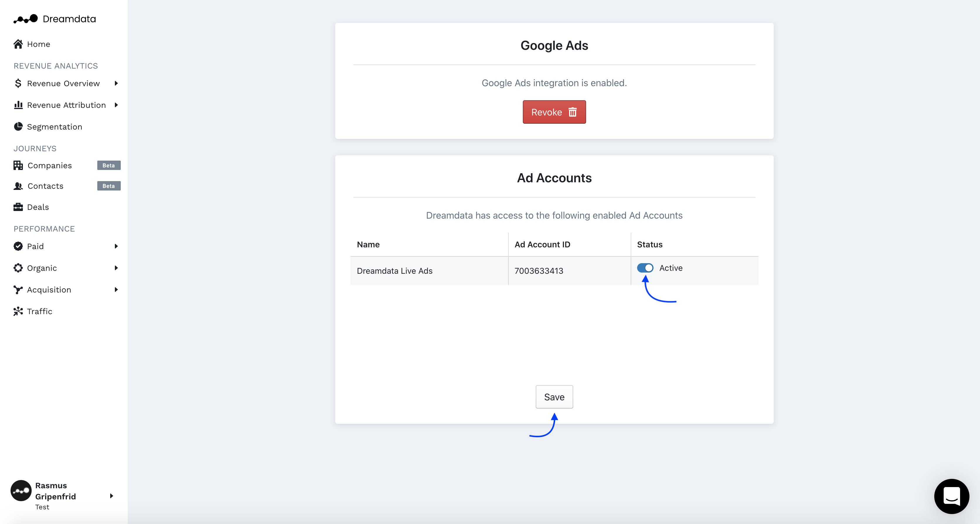Click the Status column header

point(650,244)
